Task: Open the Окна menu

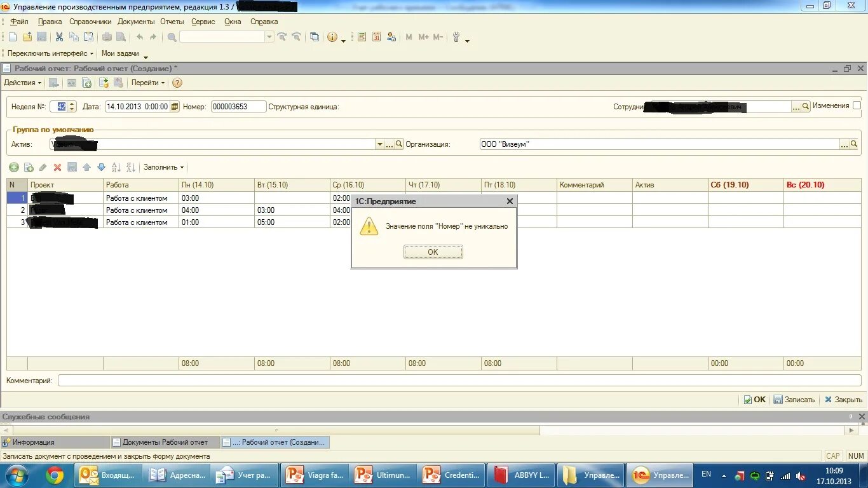Action: [233, 22]
